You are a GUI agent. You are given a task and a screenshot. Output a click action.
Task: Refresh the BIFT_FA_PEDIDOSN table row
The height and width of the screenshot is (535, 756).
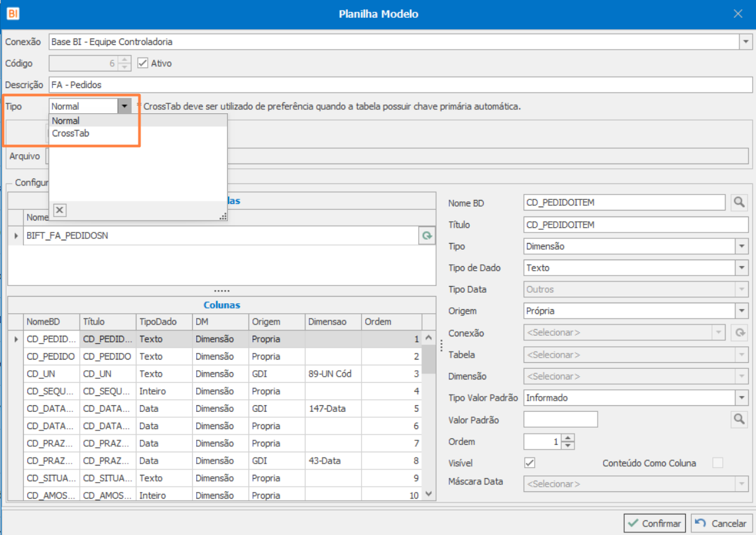(x=427, y=235)
